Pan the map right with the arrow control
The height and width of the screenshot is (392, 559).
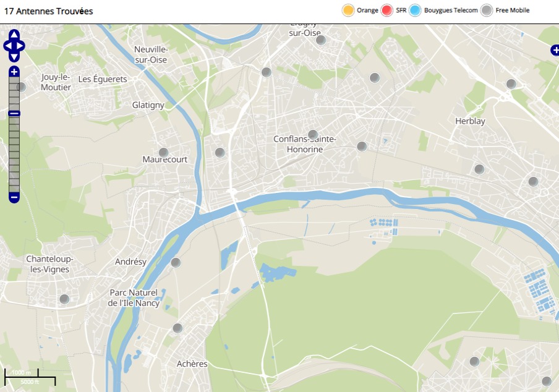20,46
